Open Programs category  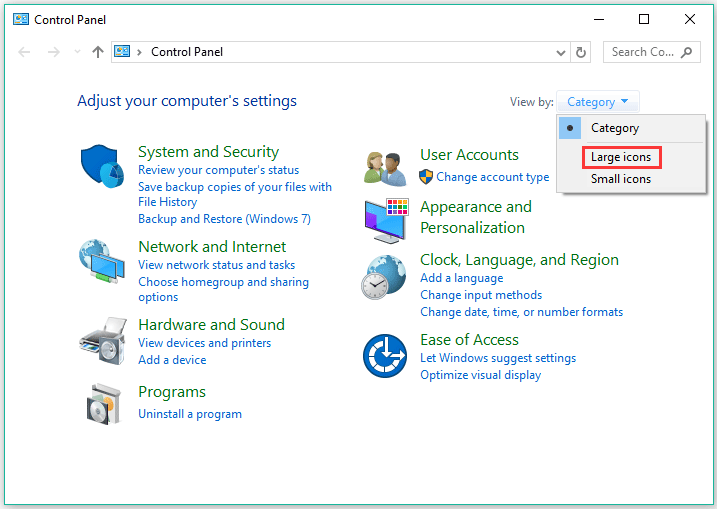(x=172, y=392)
